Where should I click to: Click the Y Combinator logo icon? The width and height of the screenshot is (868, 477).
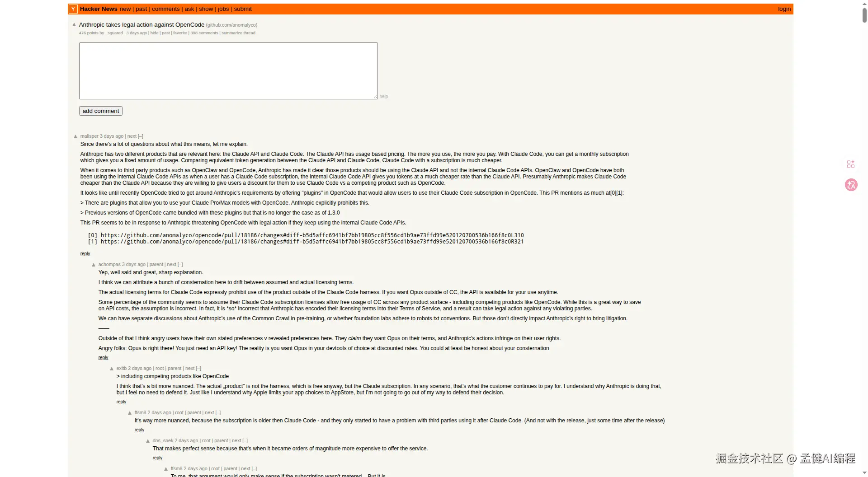[73, 9]
